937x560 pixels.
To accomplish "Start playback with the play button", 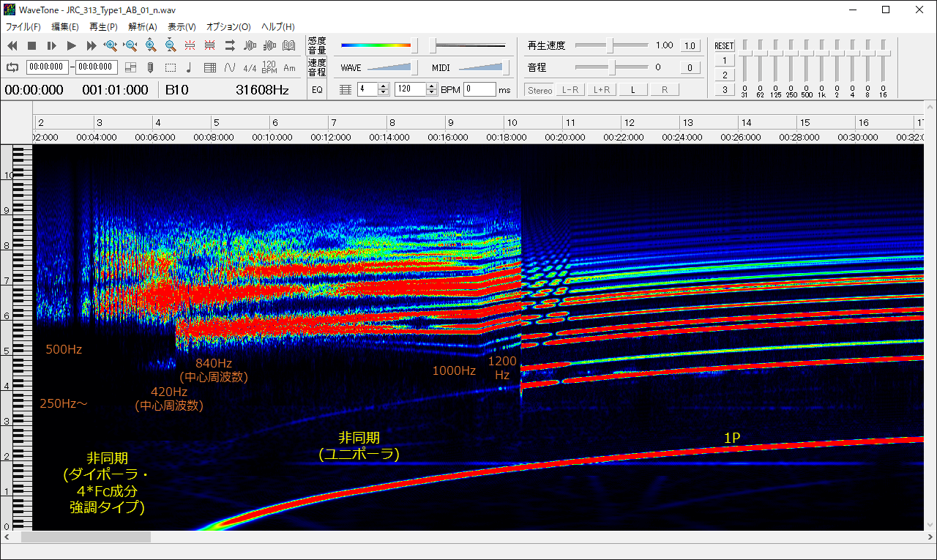I will [x=72, y=45].
